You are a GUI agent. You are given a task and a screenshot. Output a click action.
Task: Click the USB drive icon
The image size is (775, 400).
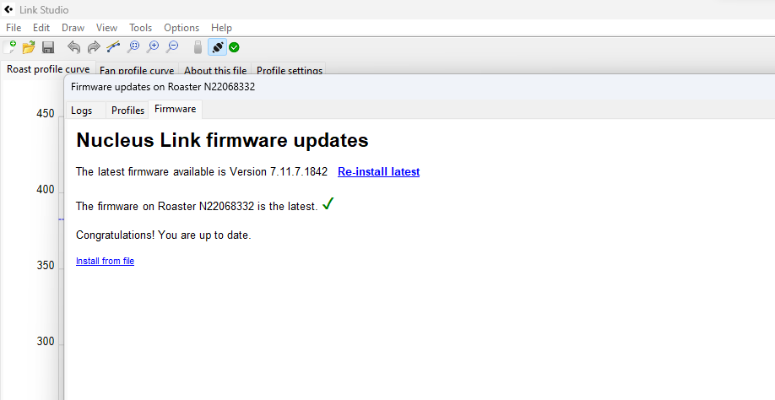tap(198, 47)
